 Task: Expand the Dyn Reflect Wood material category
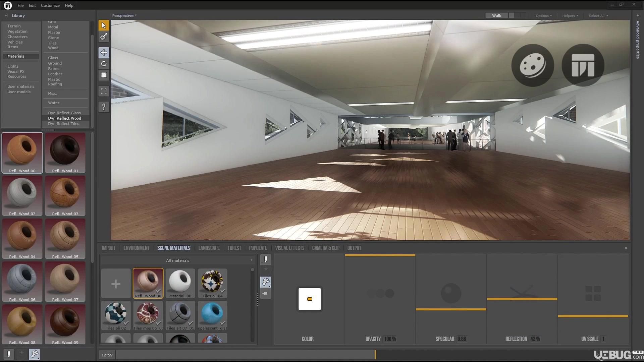[65, 118]
